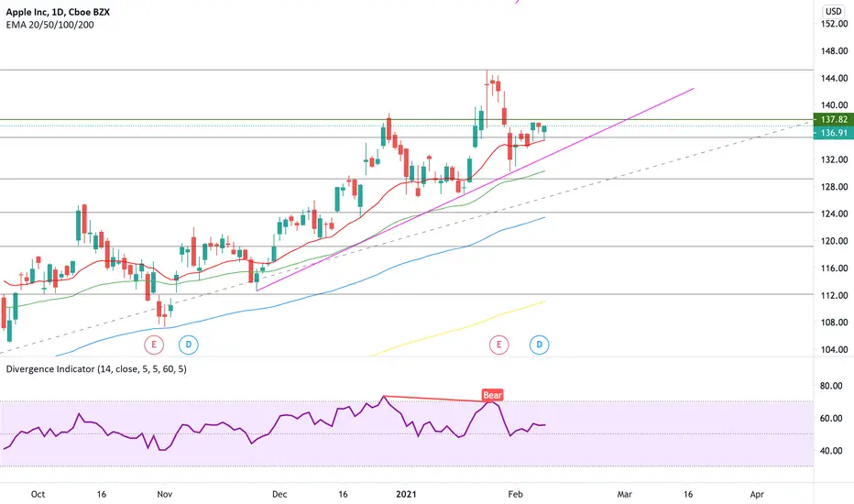Screen dimensions: 854x504
Task: Click the Apr label on time axis
Action: click(757, 494)
